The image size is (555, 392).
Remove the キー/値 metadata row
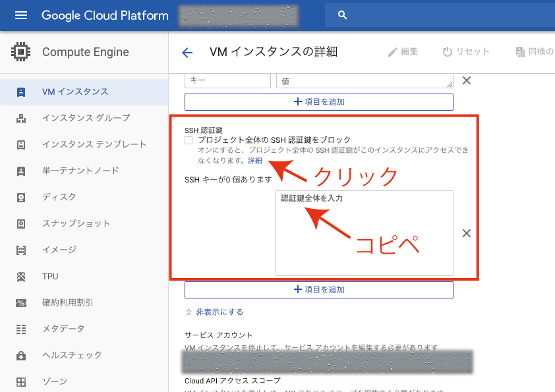[x=467, y=80]
